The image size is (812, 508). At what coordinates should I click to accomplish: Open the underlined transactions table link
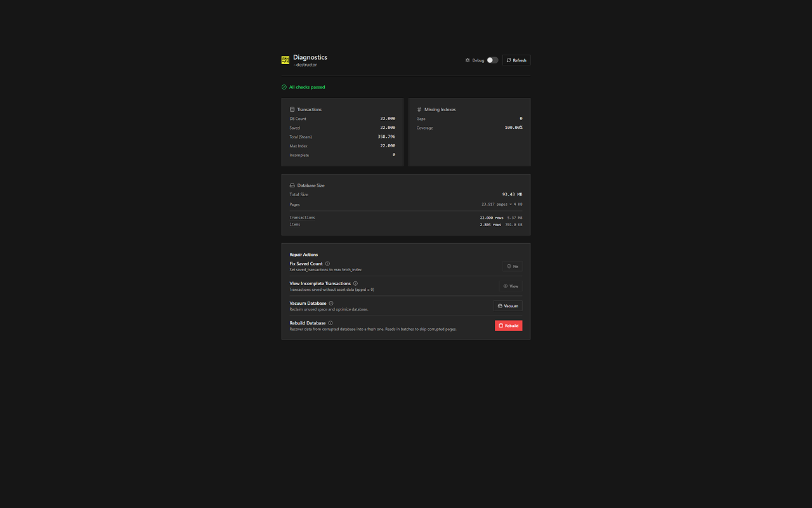pyautogui.click(x=302, y=217)
